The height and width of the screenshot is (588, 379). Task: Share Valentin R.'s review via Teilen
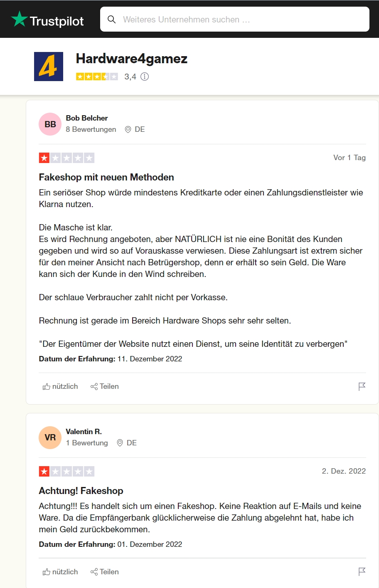coord(105,572)
